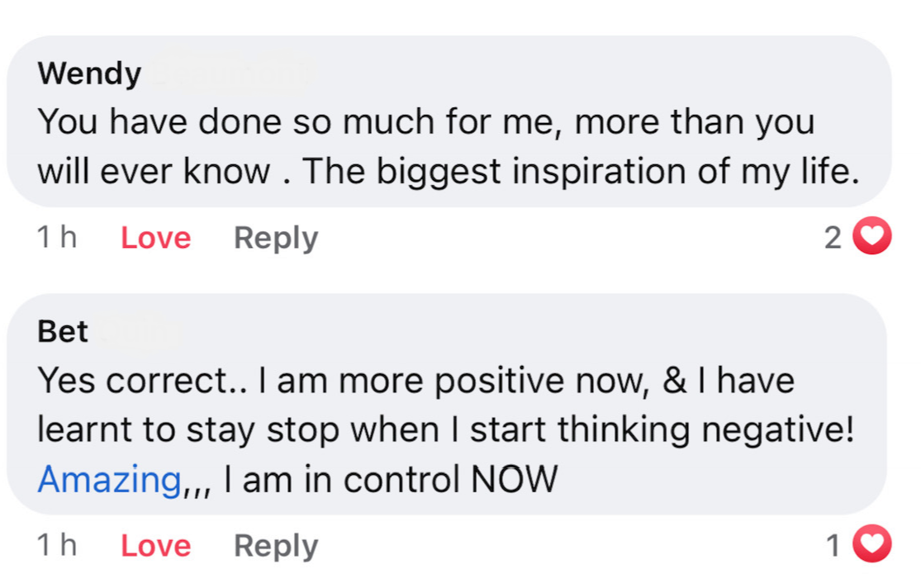Click the 1 h timestamp under Wendy's comment
The height and width of the screenshot is (588, 921).
click(57, 238)
